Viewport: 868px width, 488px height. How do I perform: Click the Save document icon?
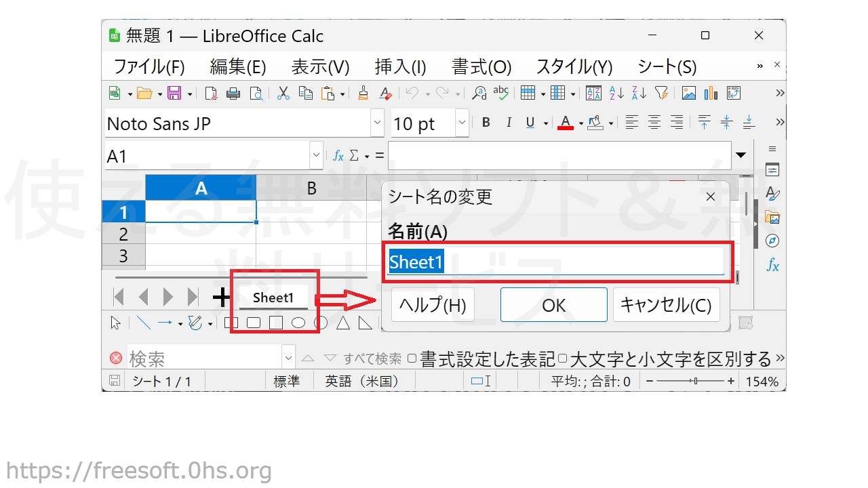174,94
